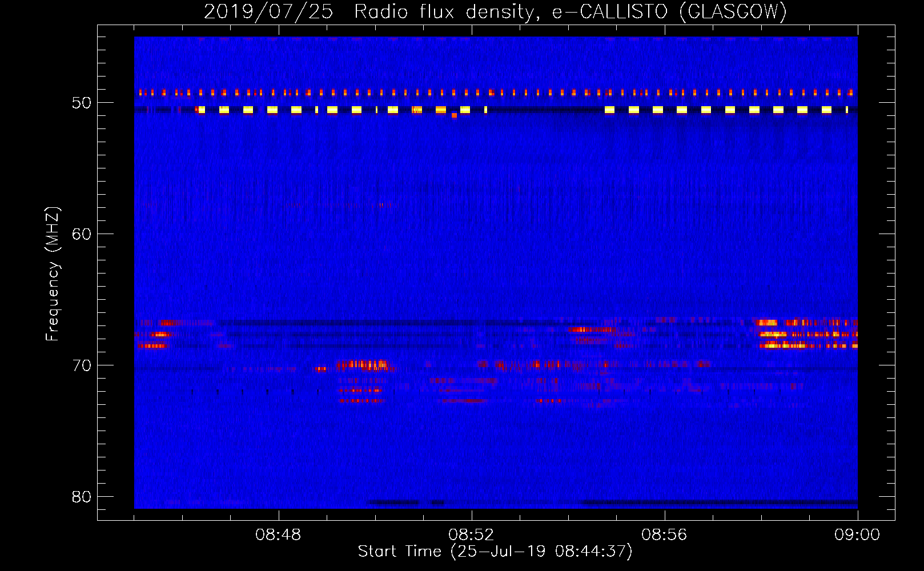Click the 60 frequency tick label
Viewport: 924px width, 571px height.
[82, 234]
